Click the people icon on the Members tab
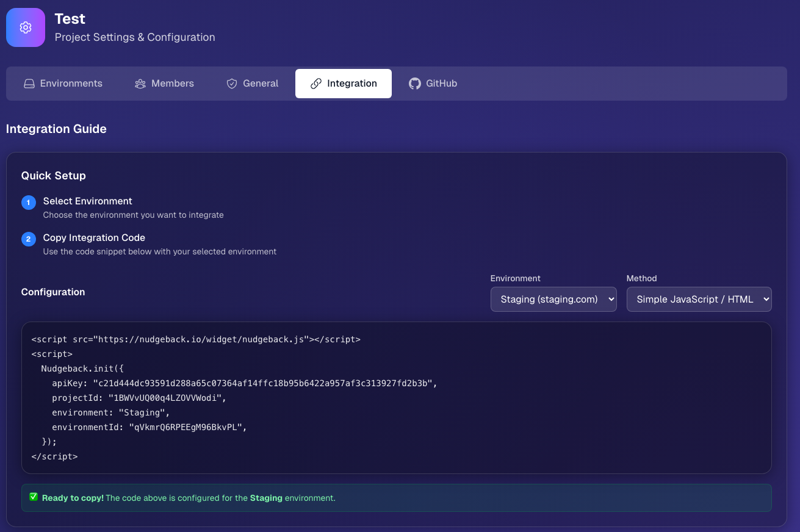 [140, 83]
